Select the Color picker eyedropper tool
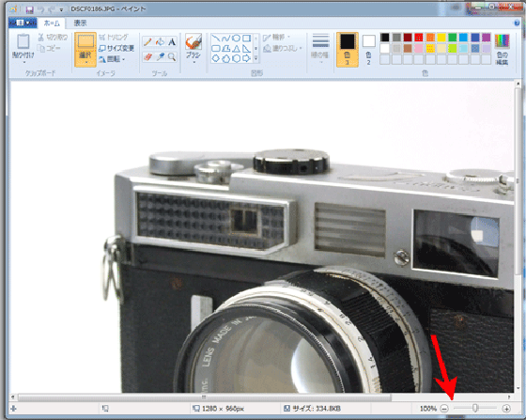Viewport: 526px width, 420px height. pos(160,56)
